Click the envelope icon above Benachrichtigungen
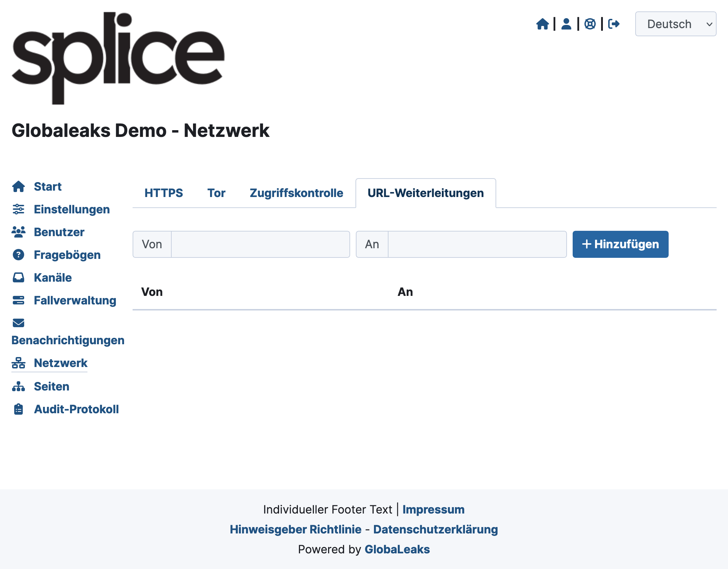The image size is (728, 569). coord(18,323)
